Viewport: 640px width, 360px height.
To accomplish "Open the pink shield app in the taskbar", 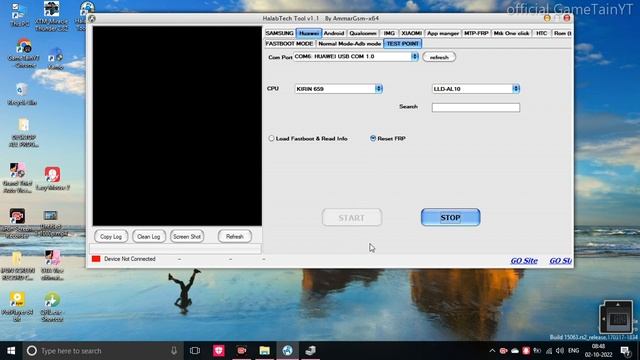I will [219, 351].
